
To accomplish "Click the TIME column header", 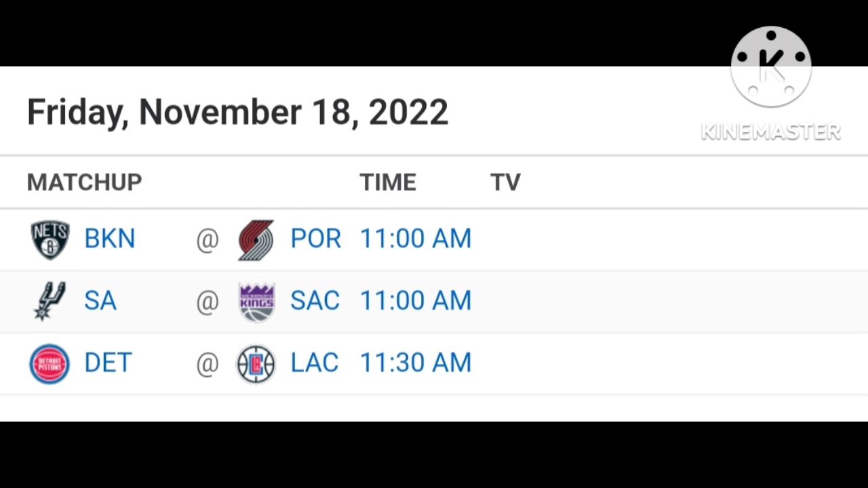I will click(388, 182).
